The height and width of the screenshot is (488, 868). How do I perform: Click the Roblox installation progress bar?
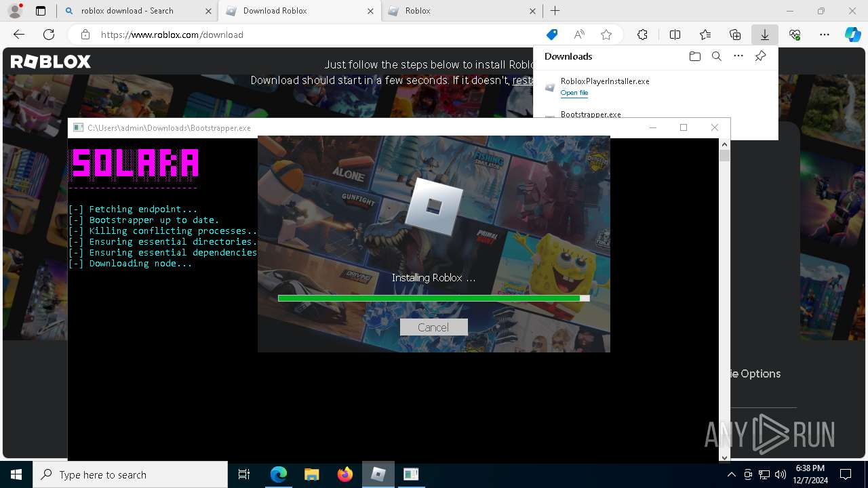pos(433,298)
